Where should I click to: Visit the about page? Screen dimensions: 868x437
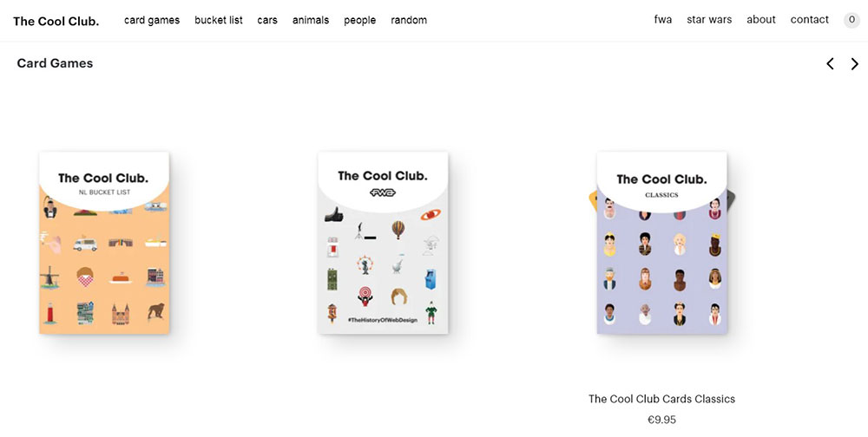point(760,19)
